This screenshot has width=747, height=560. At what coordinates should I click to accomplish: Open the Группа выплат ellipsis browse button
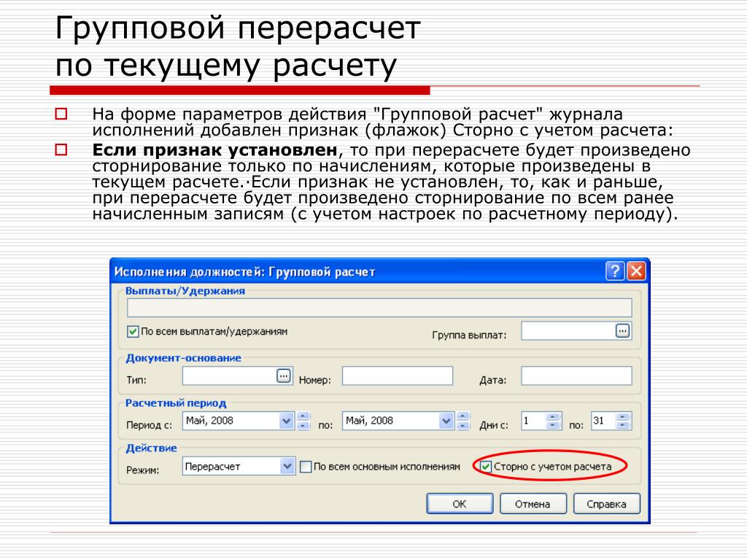pos(623,330)
